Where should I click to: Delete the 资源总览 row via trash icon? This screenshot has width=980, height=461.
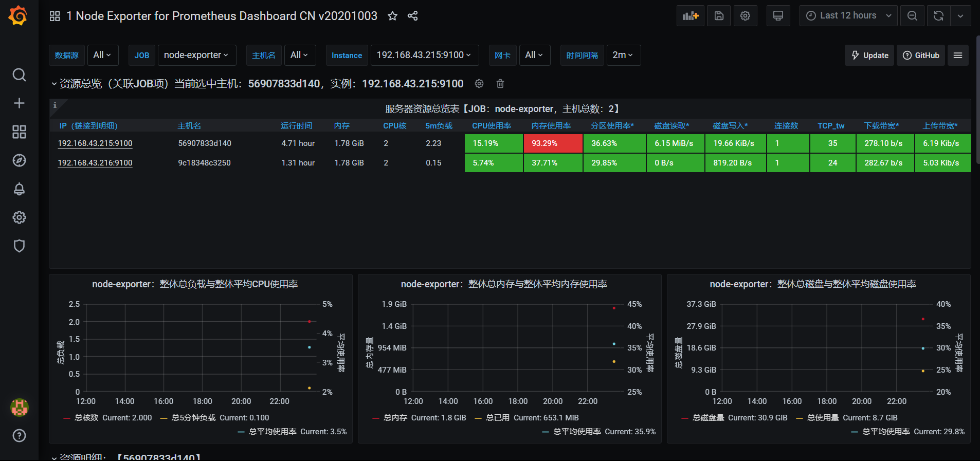500,84
